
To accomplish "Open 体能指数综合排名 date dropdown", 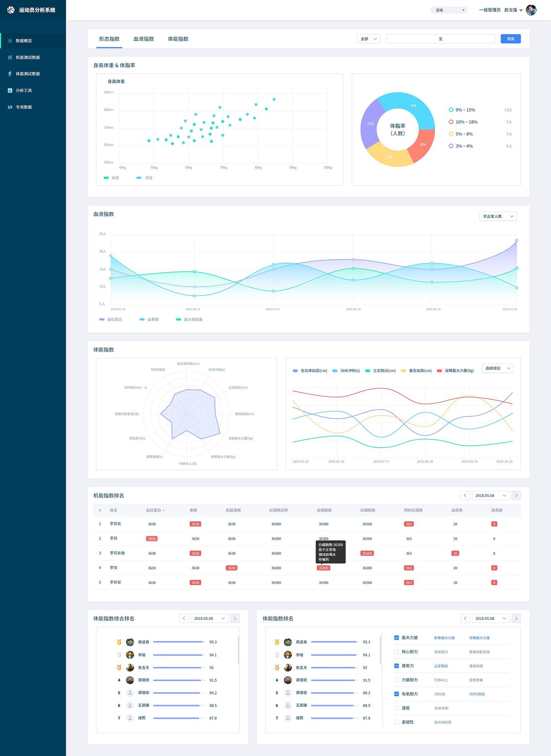I will 209,618.
